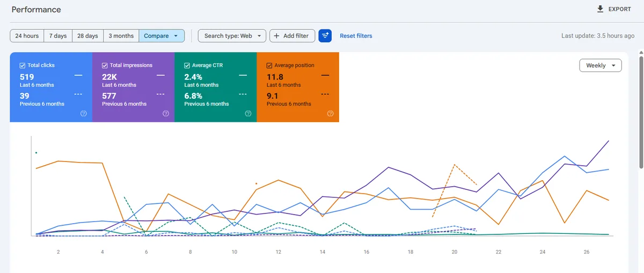Uncheck the Average CTR checkbox
Screen dimensions: 644x273
coord(187,65)
